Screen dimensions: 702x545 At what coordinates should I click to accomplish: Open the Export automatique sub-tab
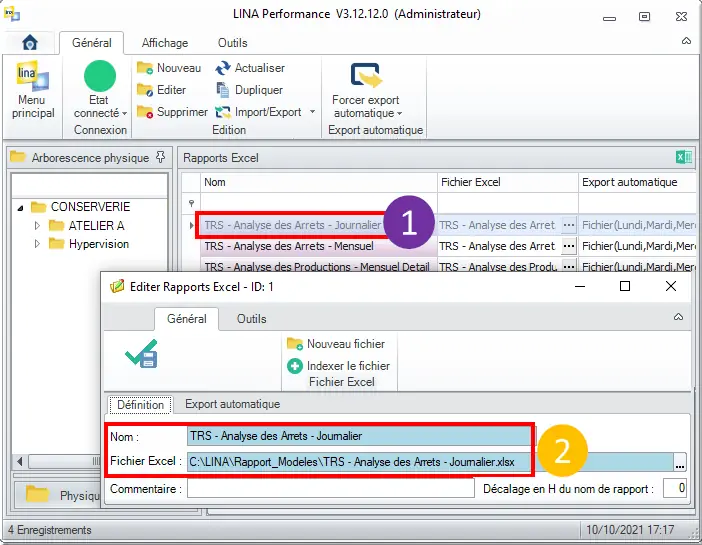(x=232, y=404)
